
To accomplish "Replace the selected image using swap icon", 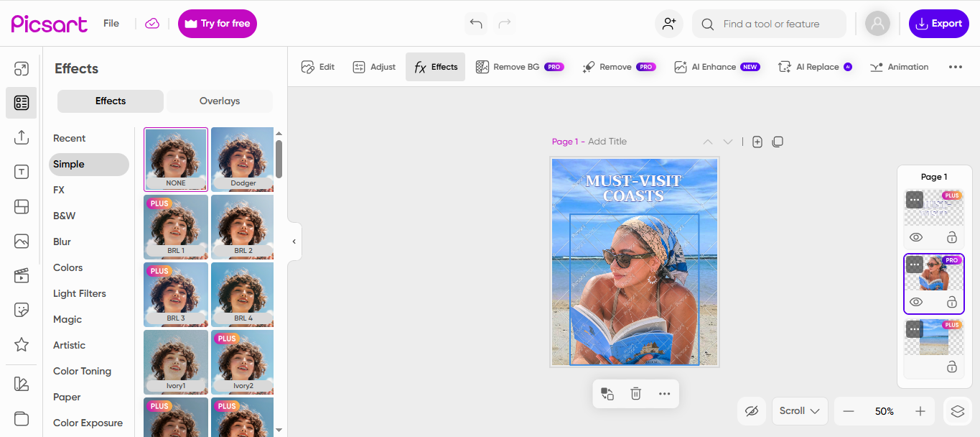I will 607,393.
